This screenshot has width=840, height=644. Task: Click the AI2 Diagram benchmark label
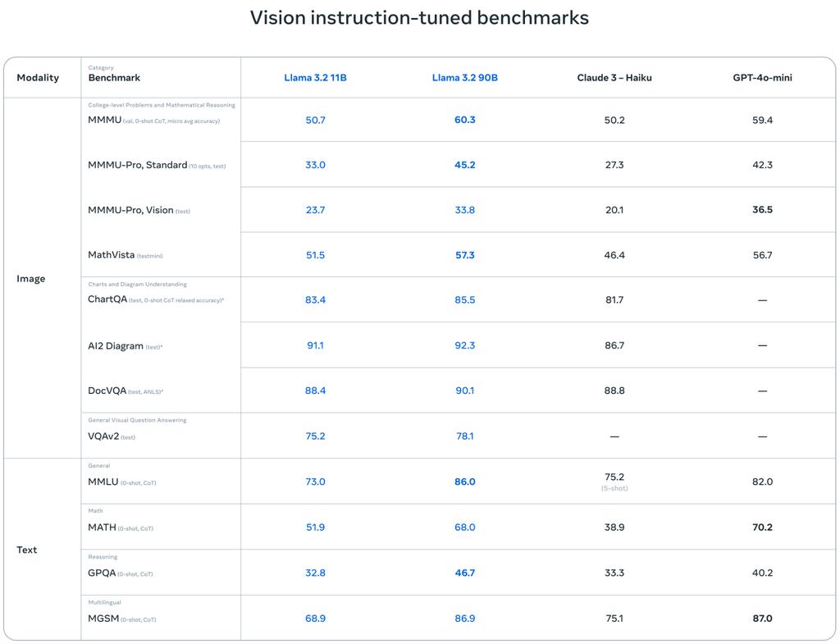point(116,346)
